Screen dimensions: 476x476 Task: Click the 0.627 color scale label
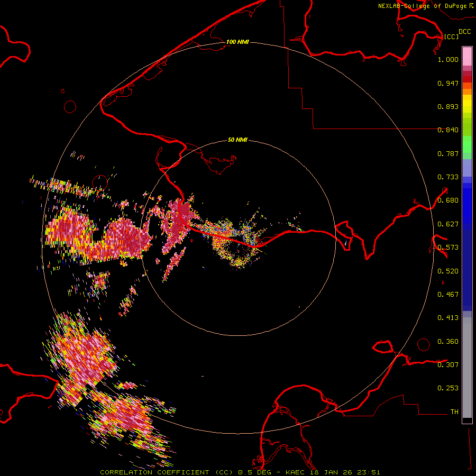coord(448,224)
